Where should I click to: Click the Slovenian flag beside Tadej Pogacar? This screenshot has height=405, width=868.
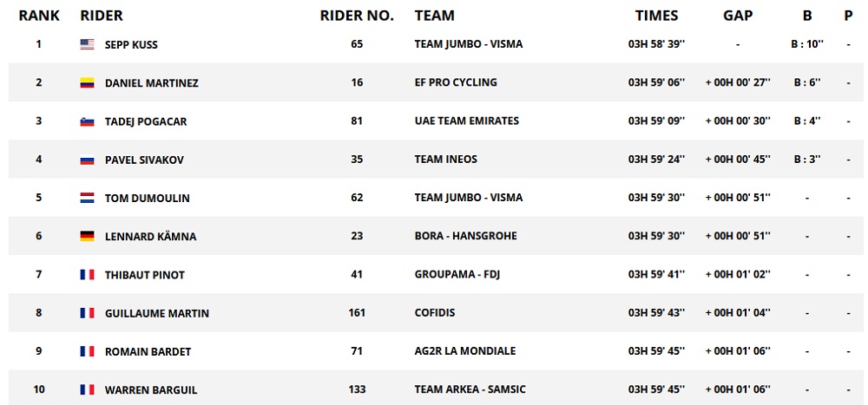(x=87, y=121)
